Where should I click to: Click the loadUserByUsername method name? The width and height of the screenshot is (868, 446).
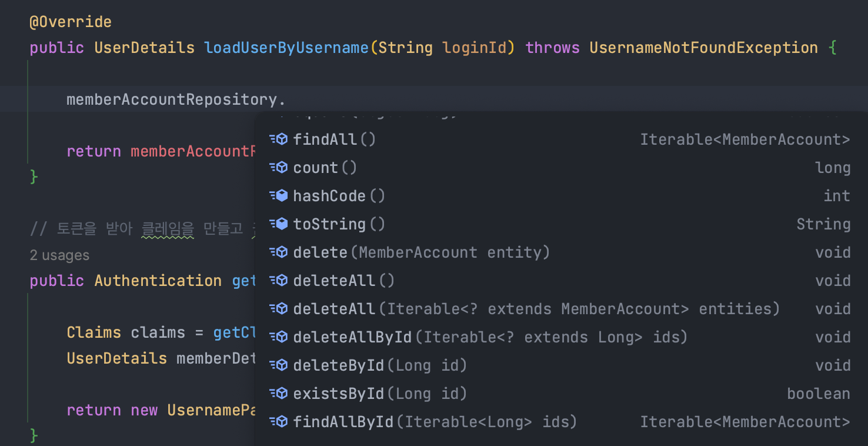point(286,47)
